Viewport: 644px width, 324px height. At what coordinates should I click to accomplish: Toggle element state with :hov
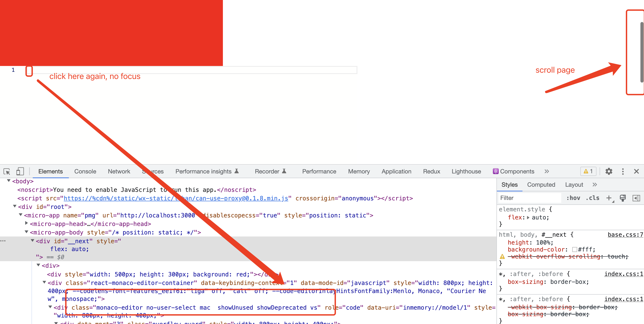(574, 198)
